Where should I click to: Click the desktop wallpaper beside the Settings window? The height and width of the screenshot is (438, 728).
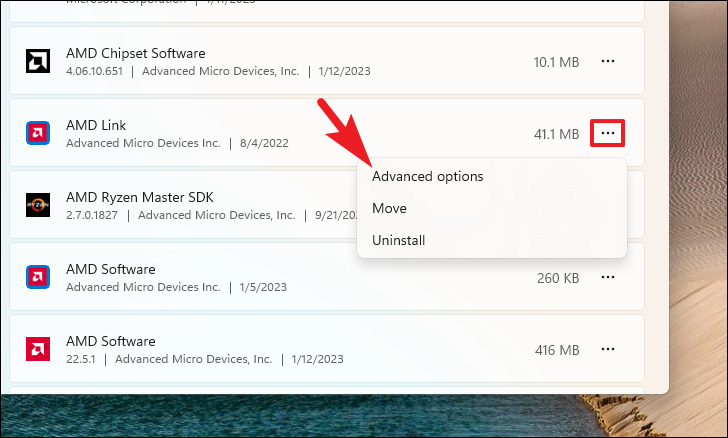coord(698,186)
